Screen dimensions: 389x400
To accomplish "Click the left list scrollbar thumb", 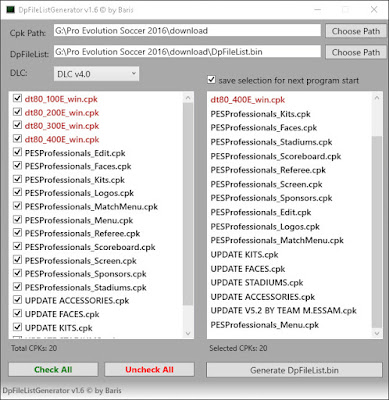I will click(x=188, y=204).
